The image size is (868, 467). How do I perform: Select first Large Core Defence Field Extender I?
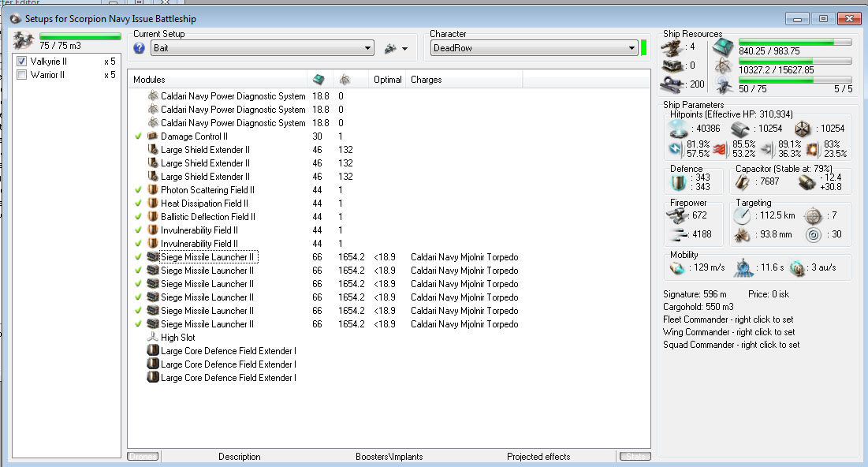point(389,351)
